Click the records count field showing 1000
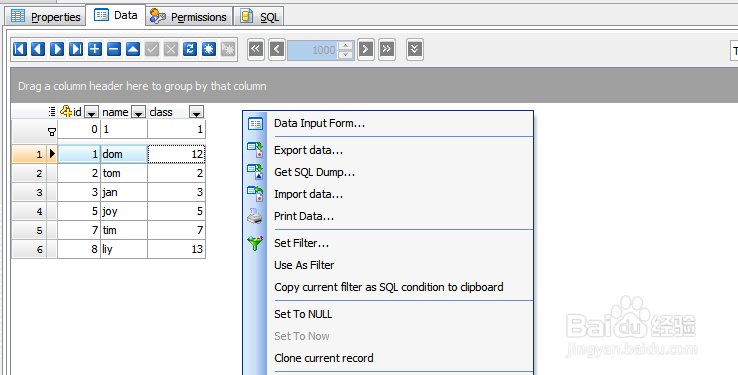Screen dimensions: 738x375 click(313, 50)
